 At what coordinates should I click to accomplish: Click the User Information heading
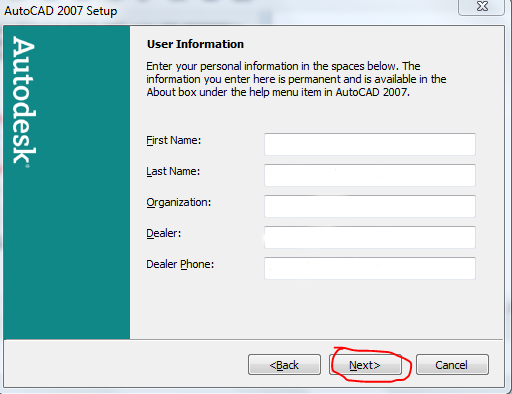click(x=195, y=44)
